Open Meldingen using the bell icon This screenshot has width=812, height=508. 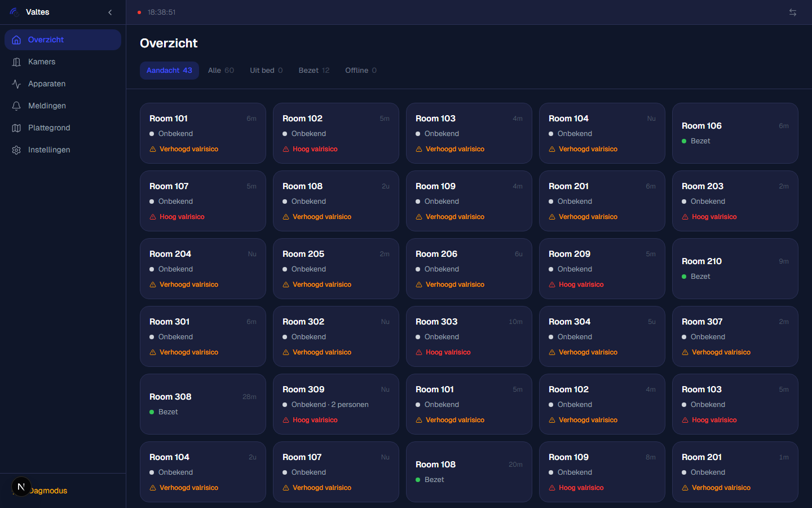point(16,106)
